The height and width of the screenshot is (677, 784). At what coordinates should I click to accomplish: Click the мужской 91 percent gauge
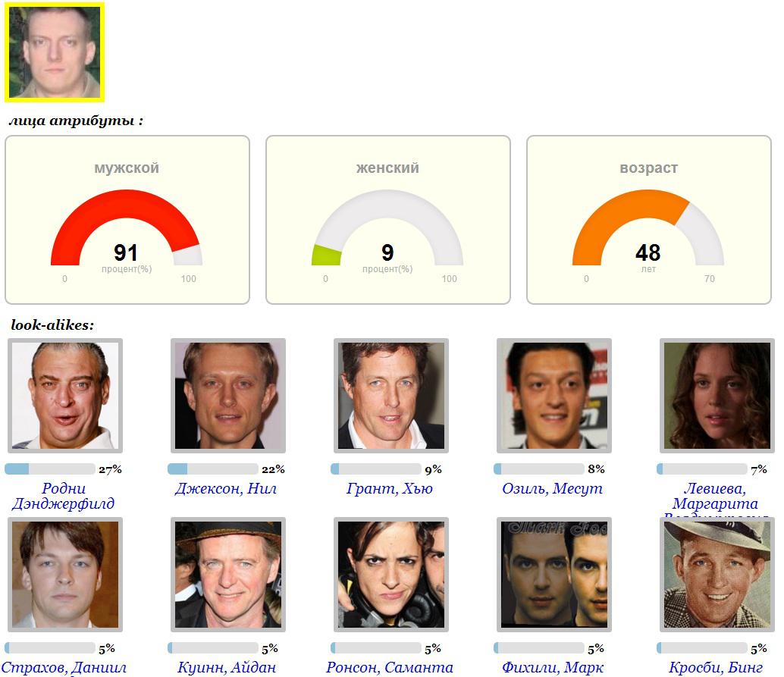click(127, 227)
